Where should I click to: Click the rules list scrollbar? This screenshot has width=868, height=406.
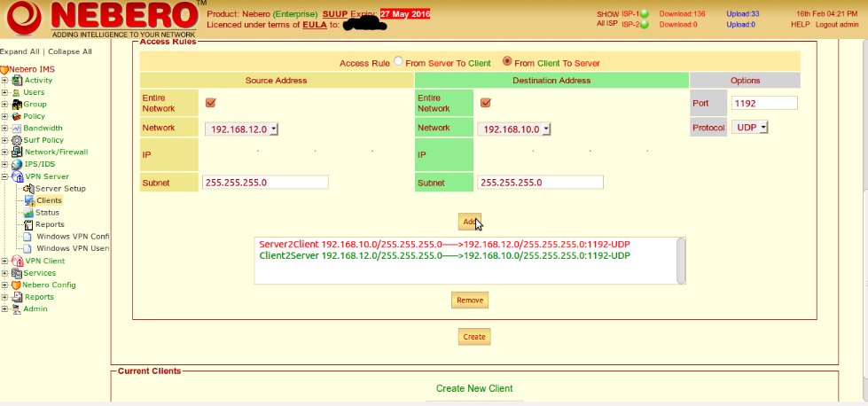click(x=681, y=262)
